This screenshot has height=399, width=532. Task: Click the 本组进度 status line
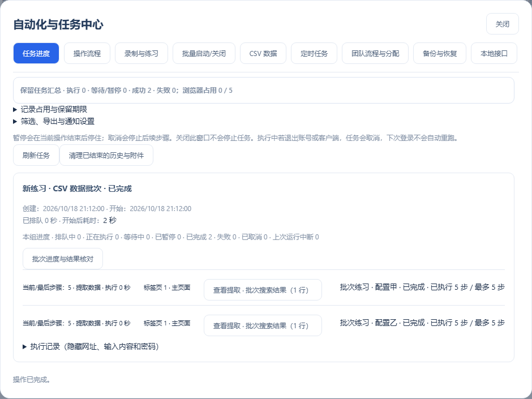click(x=171, y=237)
